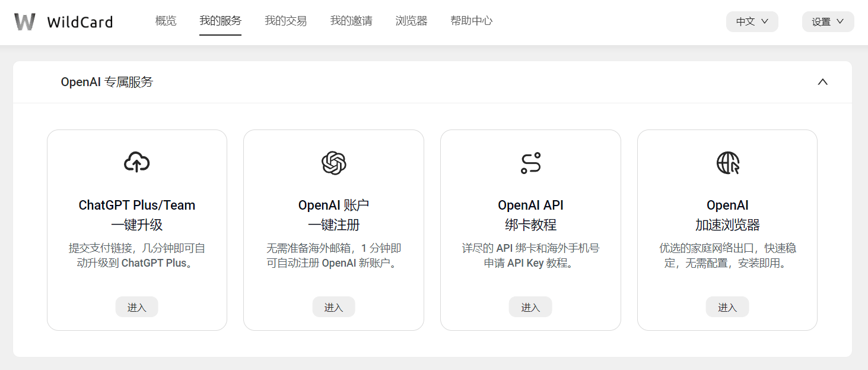Click the cloud upload icon for ChatGPT Plus
This screenshot has height=370, width=868.
pos(136,162)
